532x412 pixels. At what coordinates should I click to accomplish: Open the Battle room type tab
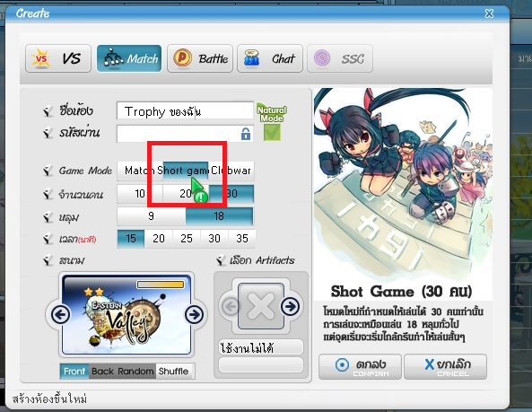pyautogui.click(x=200, y=58)
